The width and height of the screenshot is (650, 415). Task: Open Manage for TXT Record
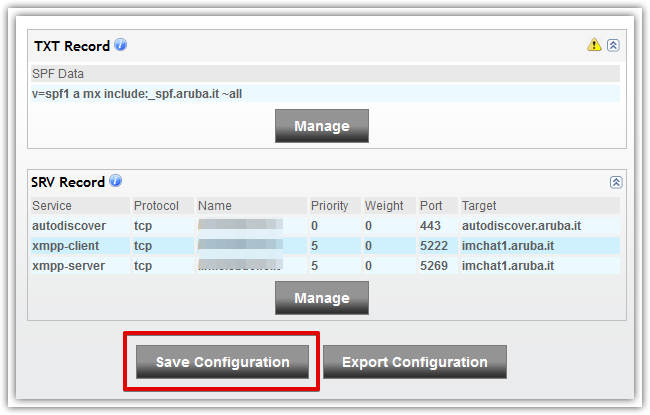[322, 126]
